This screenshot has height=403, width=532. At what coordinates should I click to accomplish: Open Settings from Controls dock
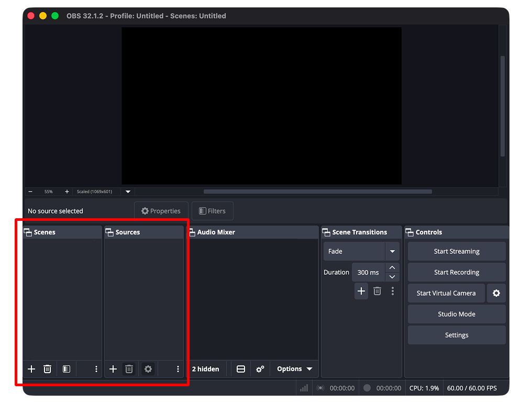(x=457, y=335)
